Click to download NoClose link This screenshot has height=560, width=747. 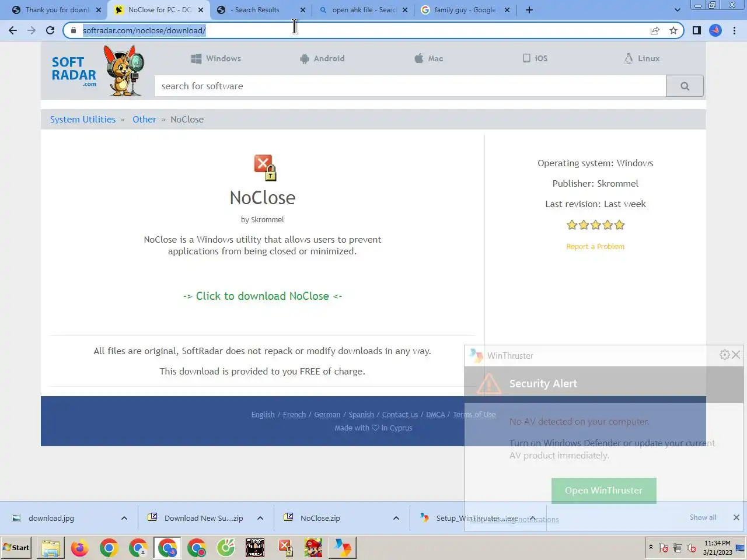(x=263, y=296)
